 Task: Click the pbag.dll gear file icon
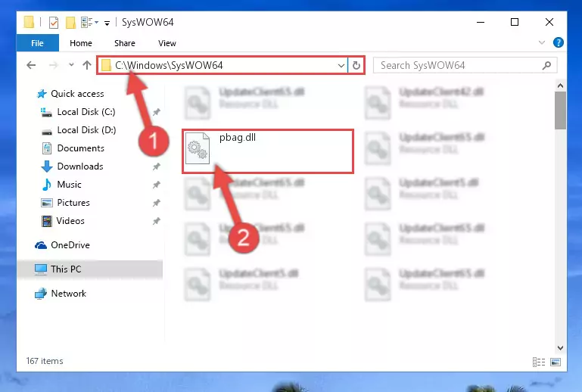pyautogui.click(x=198, y=148)
